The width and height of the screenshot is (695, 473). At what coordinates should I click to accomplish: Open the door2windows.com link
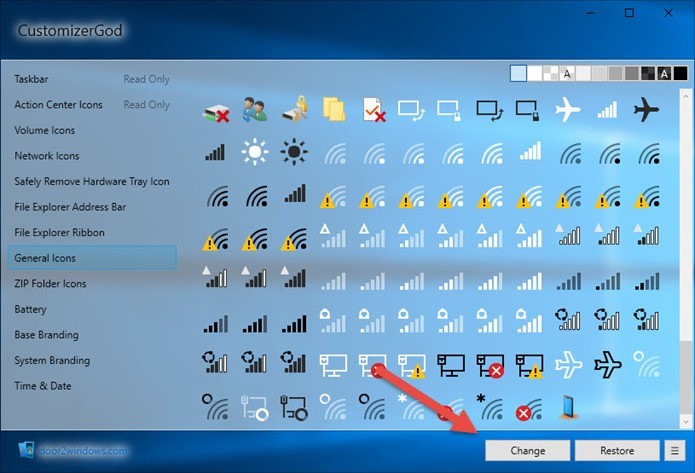pyautogui.click(x=82, y=451)
